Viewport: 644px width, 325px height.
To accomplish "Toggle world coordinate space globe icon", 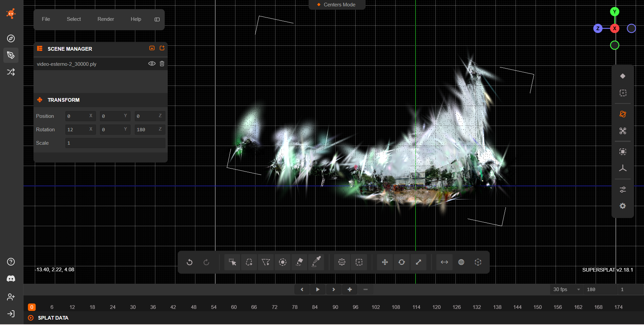I will point(461,262).
